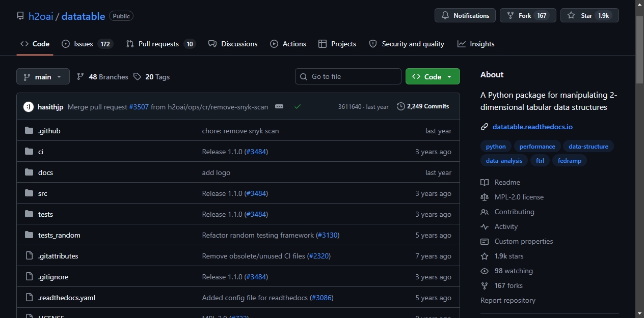Expand the commit message ellipsis button
The image size is (644, 318).
tap(279, 106)
